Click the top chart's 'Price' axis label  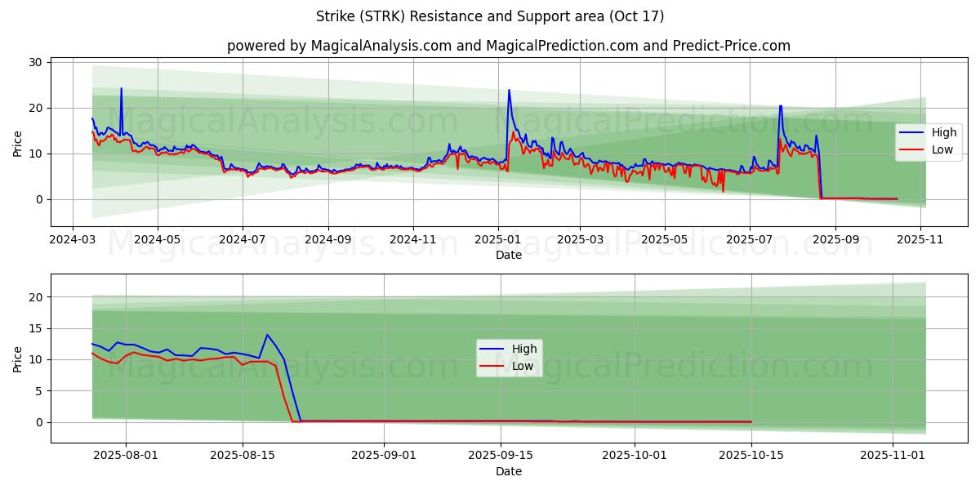point(18,142)
